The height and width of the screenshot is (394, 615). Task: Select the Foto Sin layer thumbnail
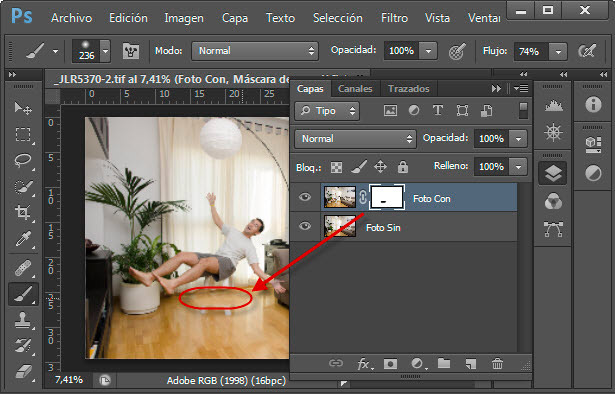point(340,226)
